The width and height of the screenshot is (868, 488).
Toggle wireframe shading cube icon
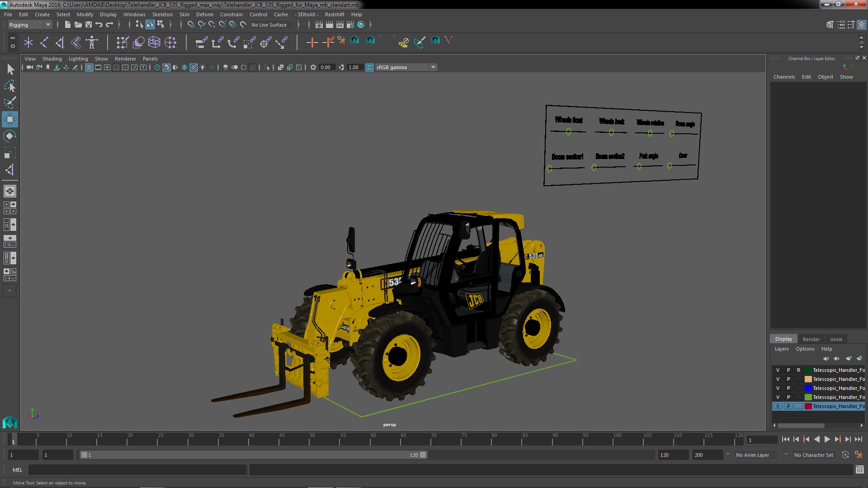(157, 67)
